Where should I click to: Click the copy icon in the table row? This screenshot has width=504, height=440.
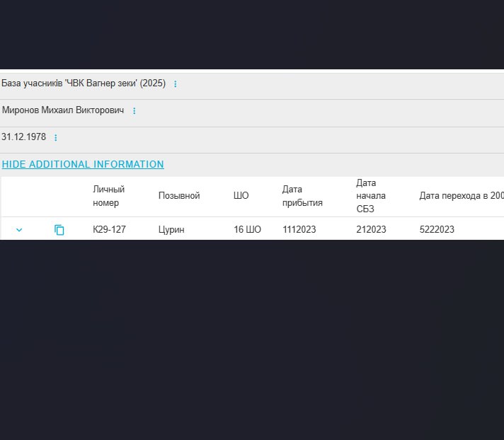coord(59,230)
